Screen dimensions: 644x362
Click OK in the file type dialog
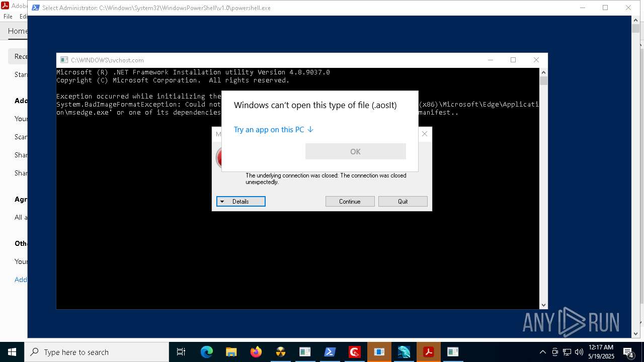355,151
